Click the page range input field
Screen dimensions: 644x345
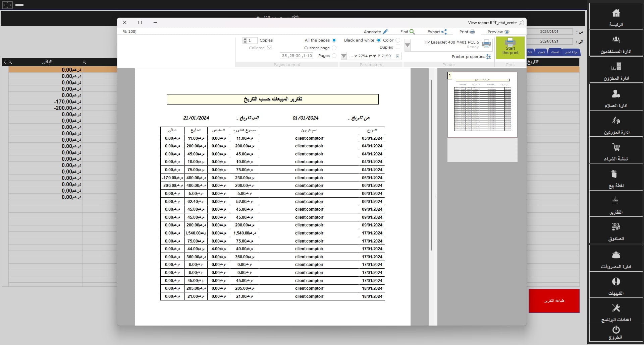pos(297,56)
